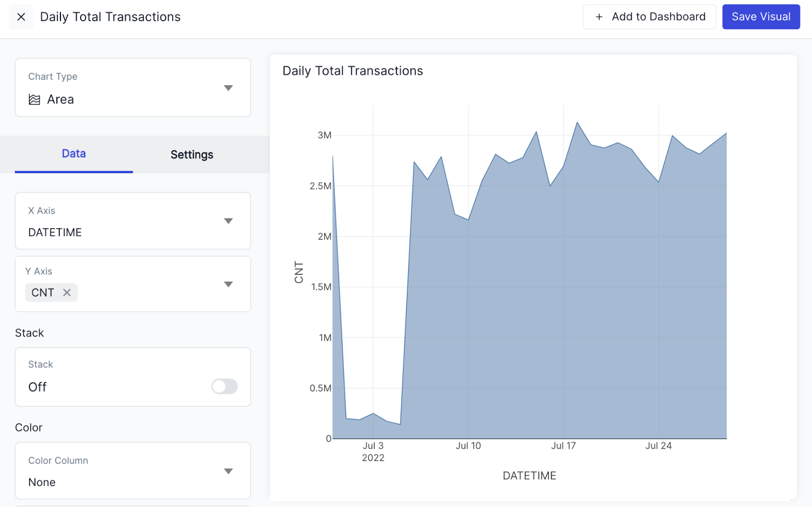Switch to the Data tab
Screen dimensions: 812x507
[x=74, y=154]
